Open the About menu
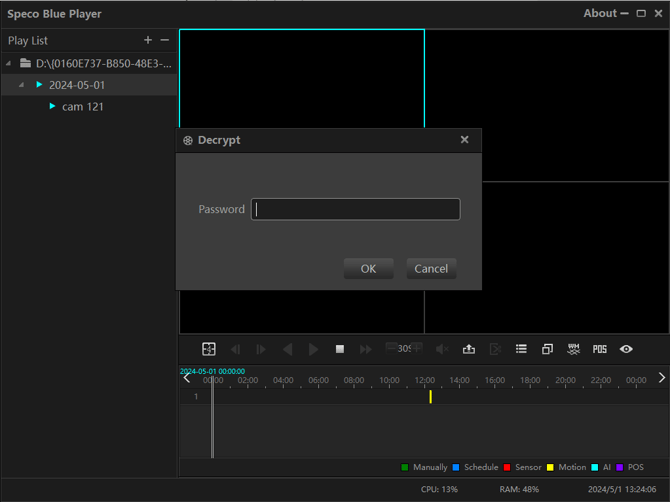 pos(600,13)
